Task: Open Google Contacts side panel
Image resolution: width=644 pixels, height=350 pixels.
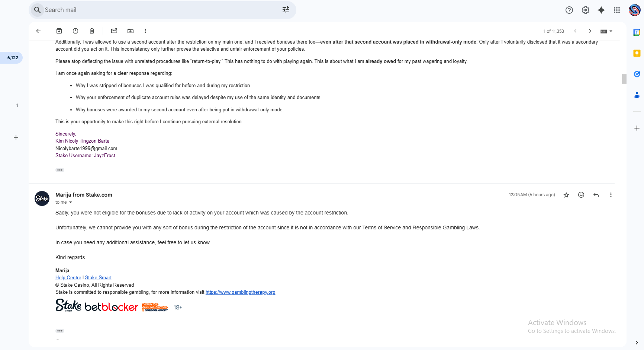Action: click(637, 95)
